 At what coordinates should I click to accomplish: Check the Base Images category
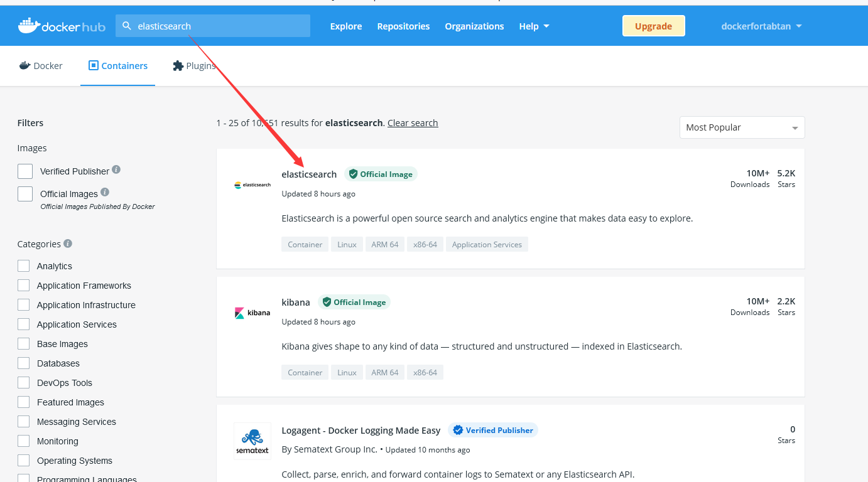(x=24, y=343)
